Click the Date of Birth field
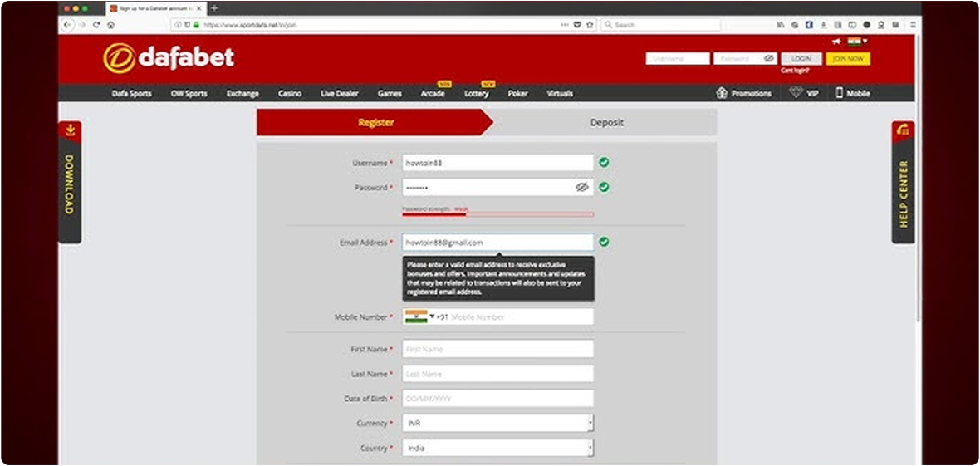Image resolution: width=980 pixels, height=466 pixels. coord(498,399)
